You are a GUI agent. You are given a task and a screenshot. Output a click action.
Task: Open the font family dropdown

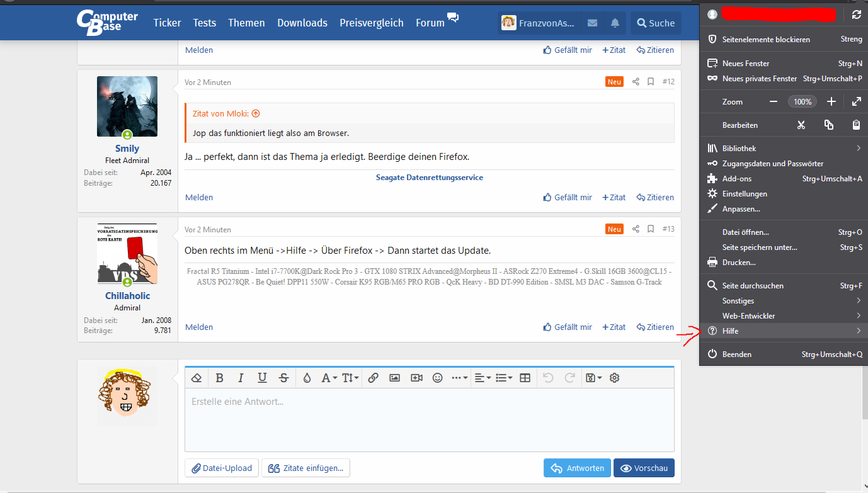(329, 378)
